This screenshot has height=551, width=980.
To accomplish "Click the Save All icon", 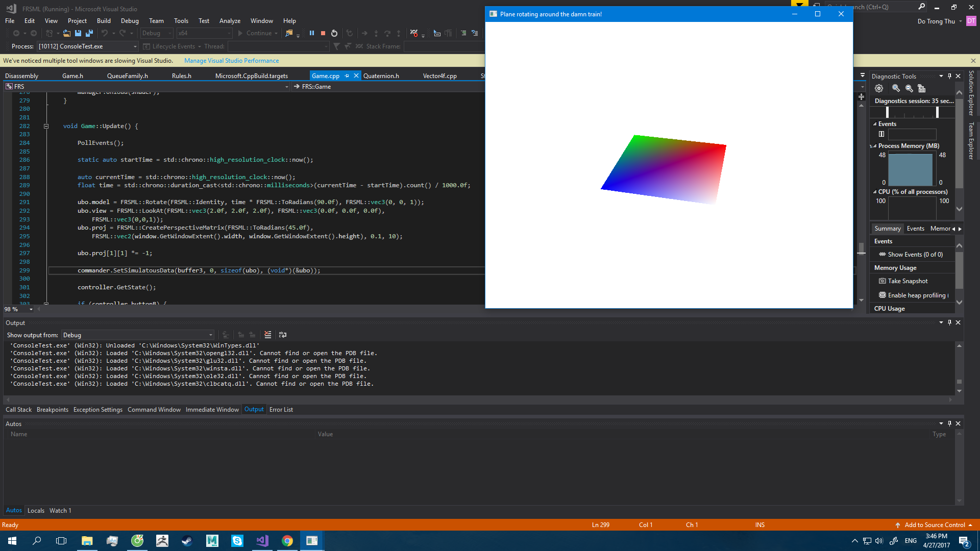I will pos(89,33).
